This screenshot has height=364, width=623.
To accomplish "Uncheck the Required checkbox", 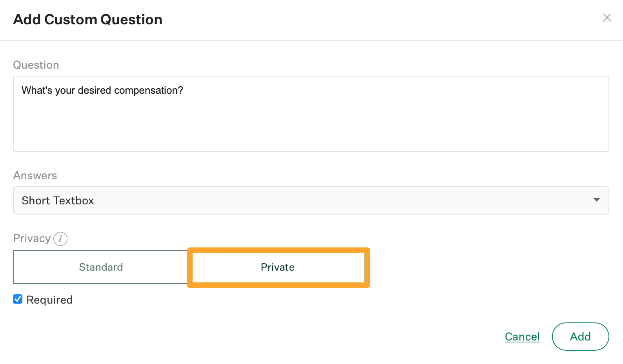I will pyautogui.click(x=18, y=299).
